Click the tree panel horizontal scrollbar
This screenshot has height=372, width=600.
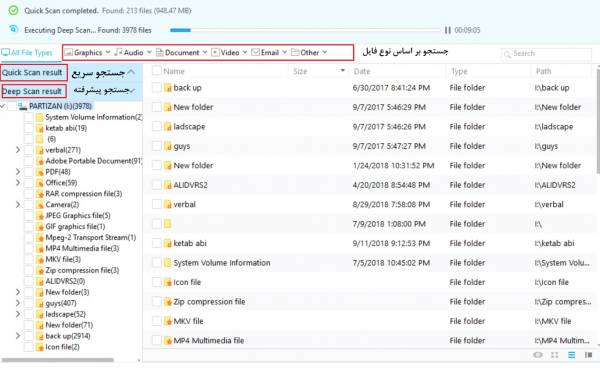(58, 360)
